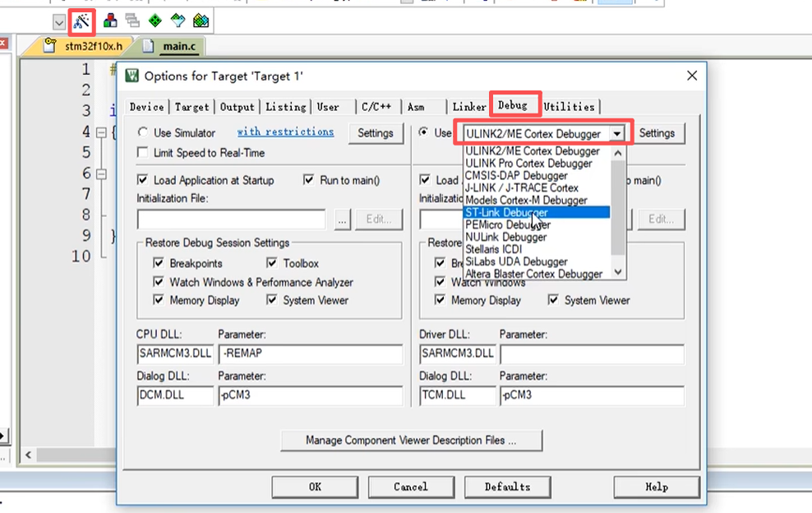Select the Debug tab
Image resolution: width=812 pixels, height=513 pixels.
pyautogui.click(x=513, y=105)
